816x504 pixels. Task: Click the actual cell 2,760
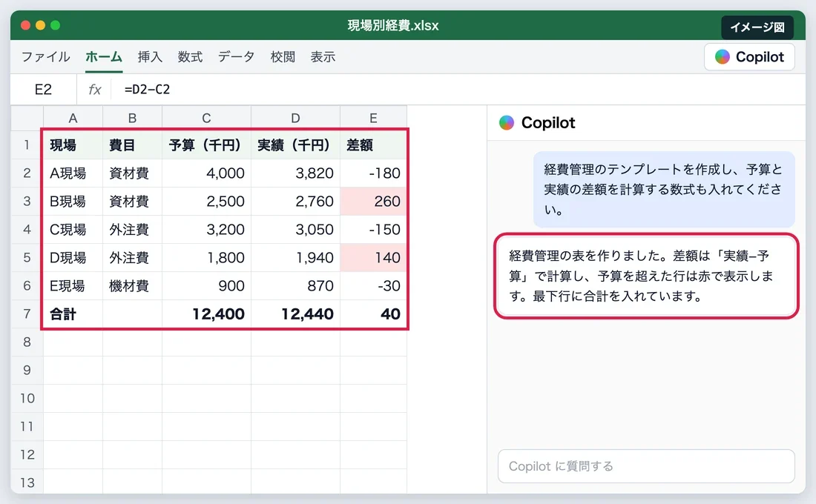(x=295, y=202)
